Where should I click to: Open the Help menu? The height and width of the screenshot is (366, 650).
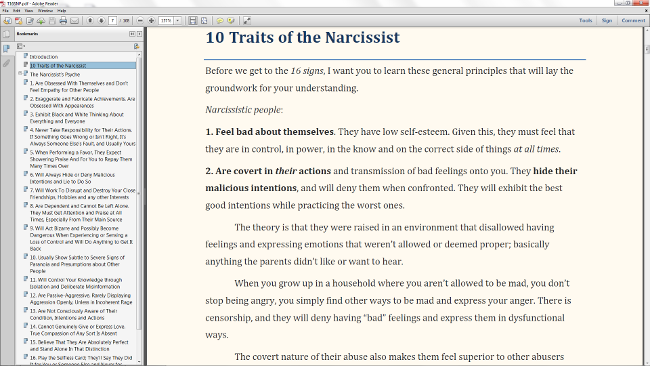[x=62, y=10]
